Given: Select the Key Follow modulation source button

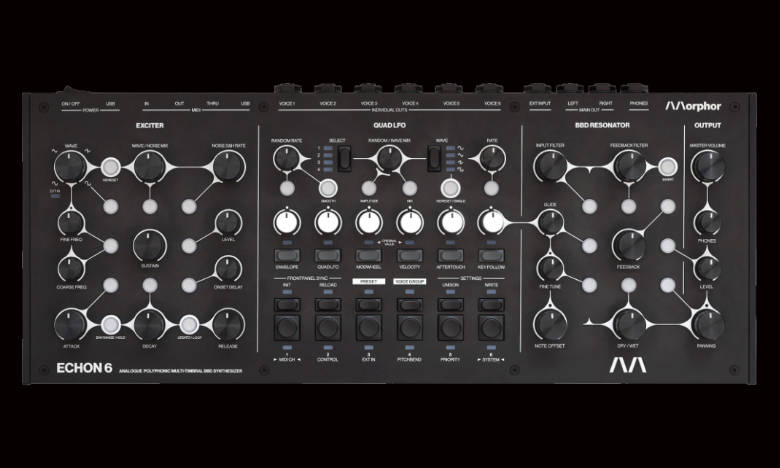Looking at the screenshot, I should (491, 257).
